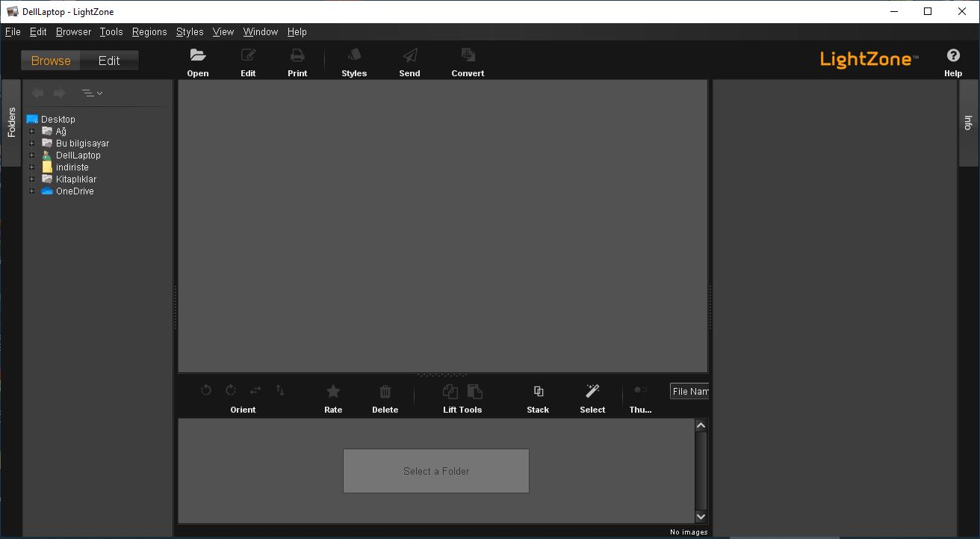Screen dimensions: 980x539
Task: Expand the Ağ tree node
Action: point(32,132)
